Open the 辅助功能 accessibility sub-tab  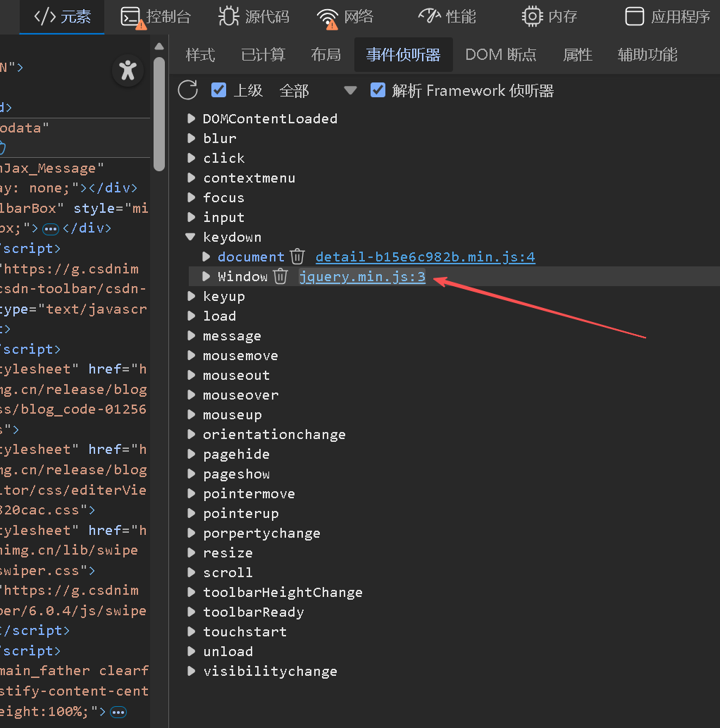click(x=647, y=55)
